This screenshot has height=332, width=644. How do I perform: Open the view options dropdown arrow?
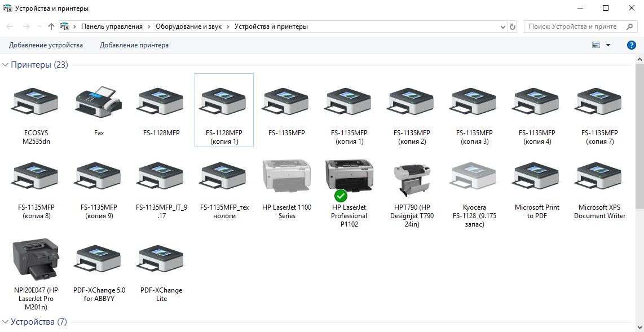(x=608, y=45)
